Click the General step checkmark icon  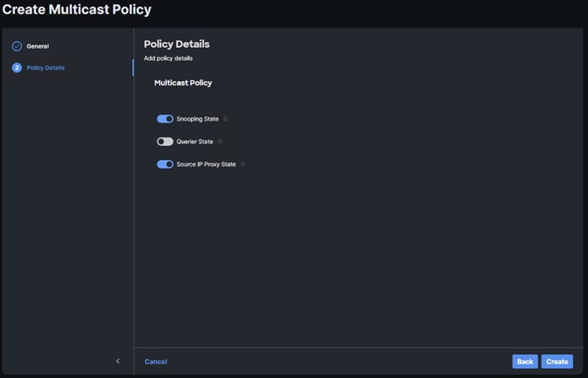pyautogui.click(x=17, y=46)
